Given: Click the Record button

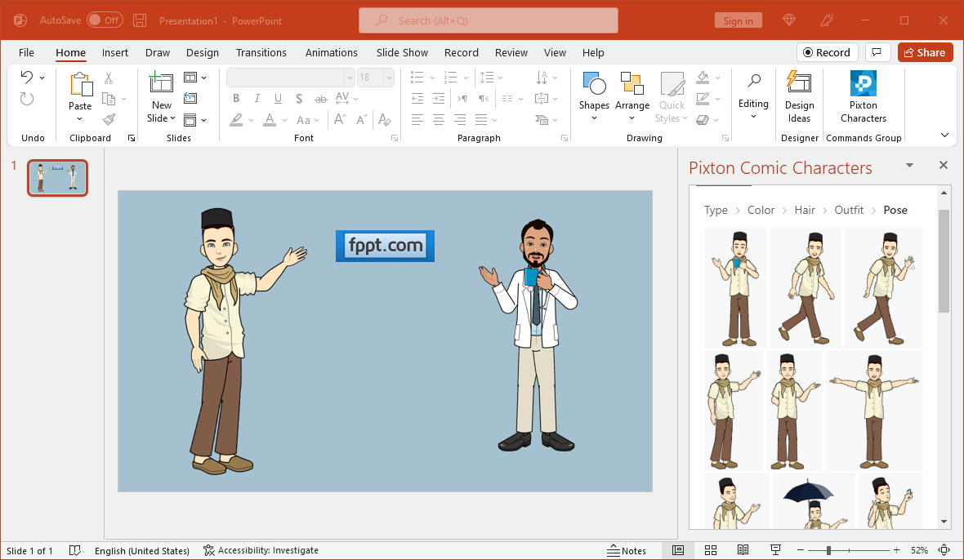Looking at the screenshot, I should pos(827,52).
